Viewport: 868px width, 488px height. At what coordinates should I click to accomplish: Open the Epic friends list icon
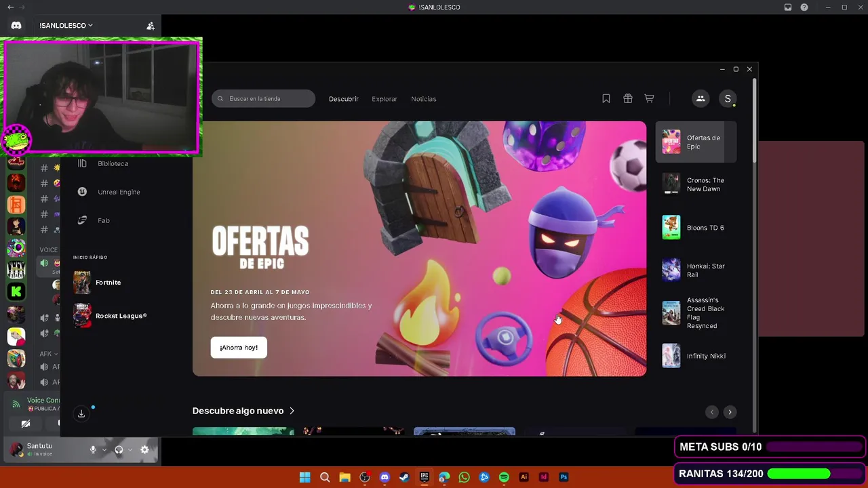tap(701, 98)
